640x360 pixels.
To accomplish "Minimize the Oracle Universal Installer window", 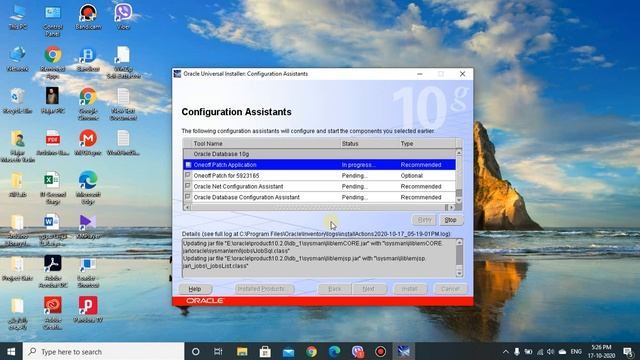I will tap(420, 74).
